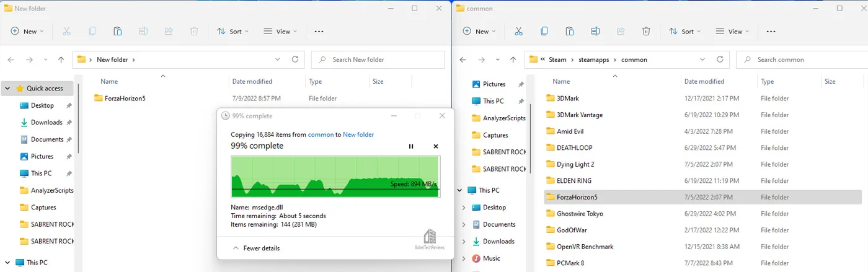Viewport: 868px width, 272px height.
Task: Collapse Quick access in New folder sidebar
Action: [x=7, y=89]
